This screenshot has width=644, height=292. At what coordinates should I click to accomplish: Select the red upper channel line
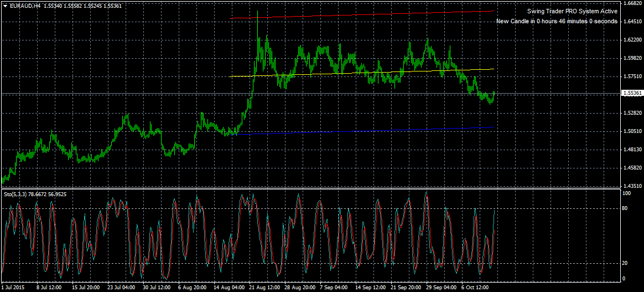361,15
